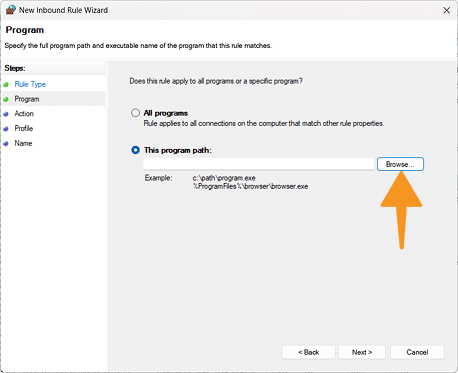Image resolution: width=458 pixels, height=373 pixels.
Task: Click the blue bullet beside Name
Action: point(6,144)
